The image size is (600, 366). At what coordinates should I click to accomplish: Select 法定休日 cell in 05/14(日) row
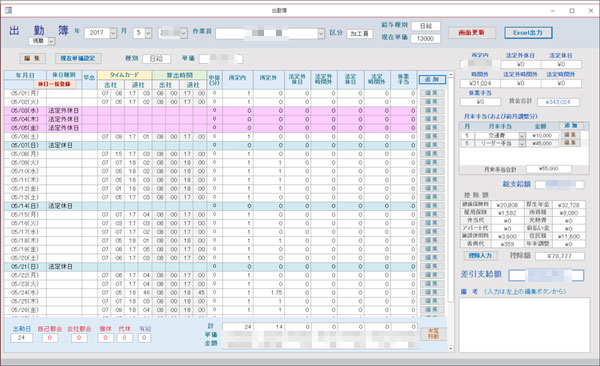64,206
